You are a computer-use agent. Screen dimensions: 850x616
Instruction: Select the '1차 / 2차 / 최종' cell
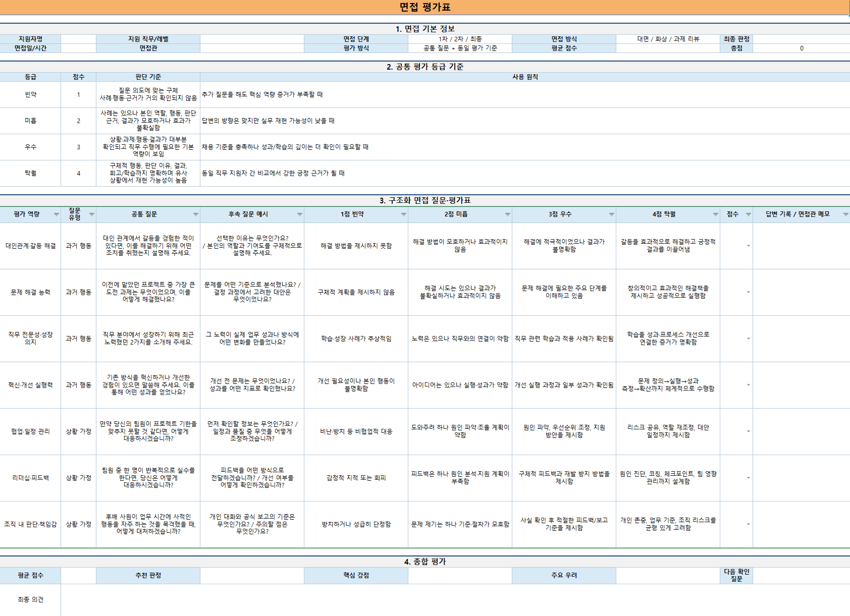460,39
